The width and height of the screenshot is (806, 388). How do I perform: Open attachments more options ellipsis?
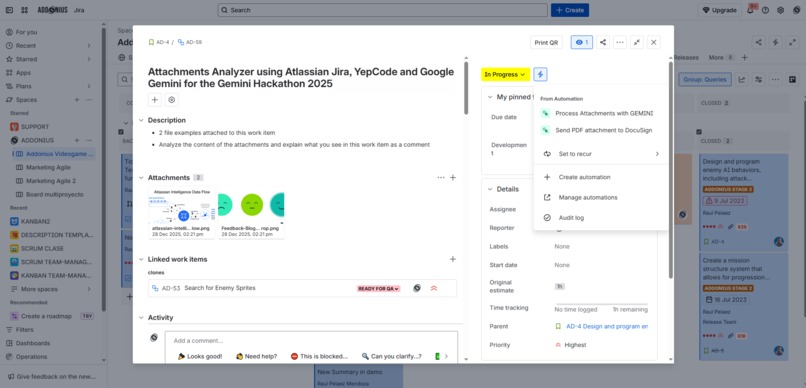[441, 178]
